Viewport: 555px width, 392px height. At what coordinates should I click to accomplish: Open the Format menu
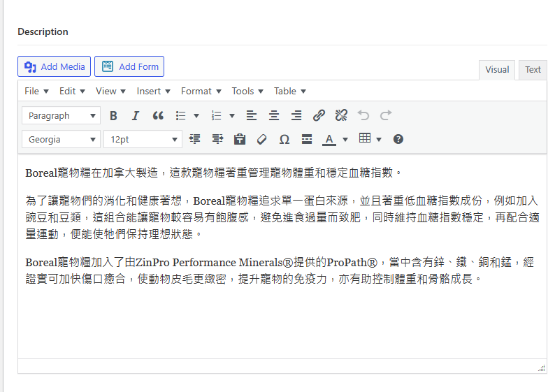tap(201, 92)
